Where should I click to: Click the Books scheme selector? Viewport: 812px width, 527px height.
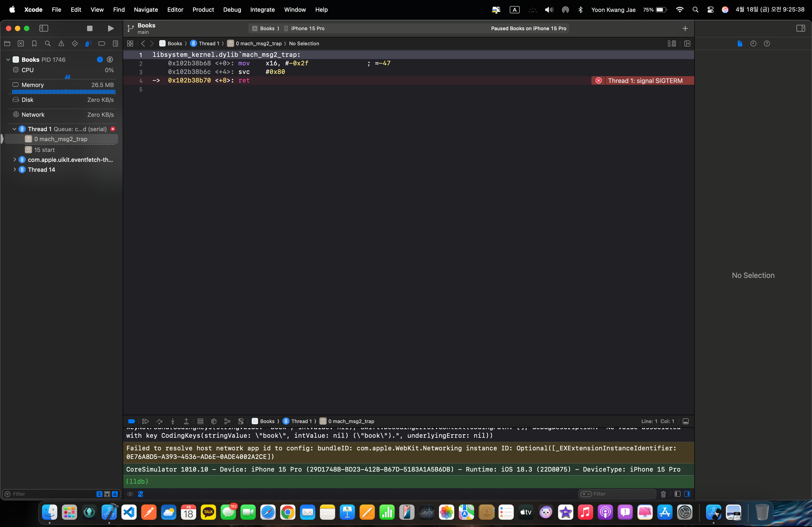point(263,28)
